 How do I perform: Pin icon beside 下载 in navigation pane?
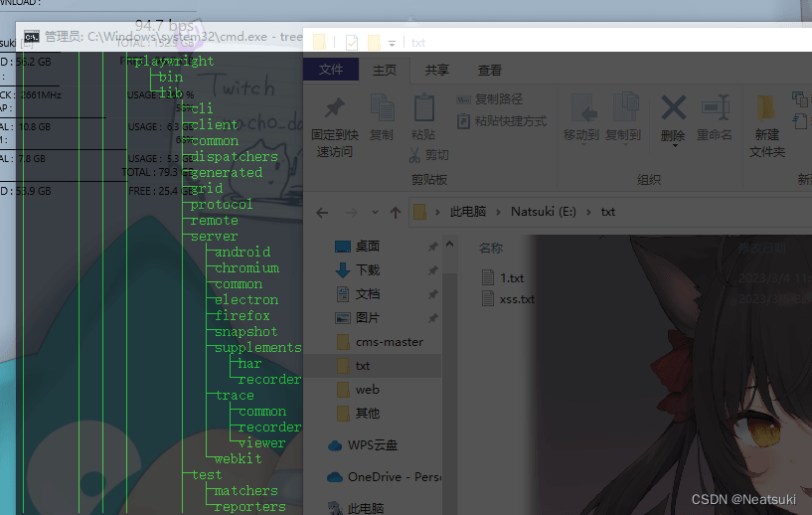[x=432, y=270]
